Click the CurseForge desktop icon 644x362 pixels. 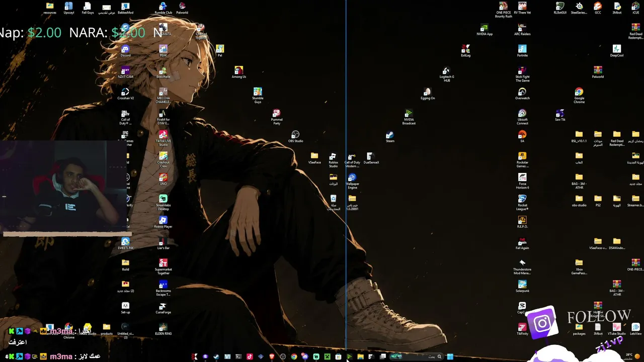point(163,308)
